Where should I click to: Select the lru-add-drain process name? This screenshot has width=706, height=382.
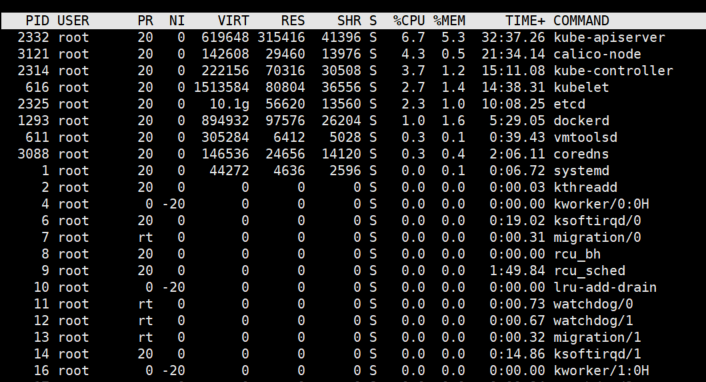click(605, 287)
